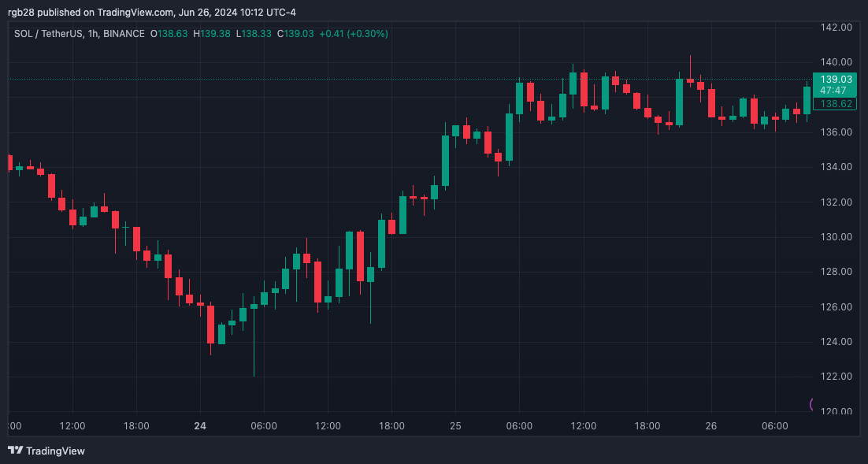Click the long lower wick reaching 122.00
868x464 pixels.
point(254,343)
